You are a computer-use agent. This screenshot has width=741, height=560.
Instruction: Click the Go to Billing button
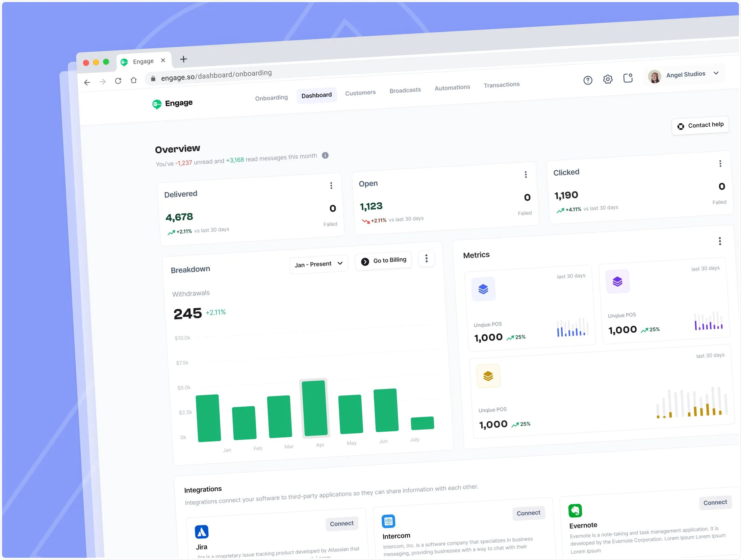(x=383, y=261)
